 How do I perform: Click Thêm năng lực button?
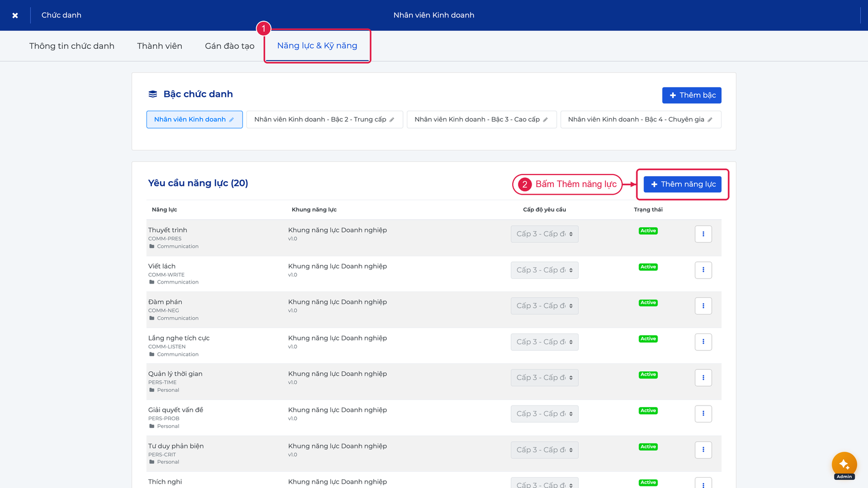pyautogui.click(x=682, y=184)
